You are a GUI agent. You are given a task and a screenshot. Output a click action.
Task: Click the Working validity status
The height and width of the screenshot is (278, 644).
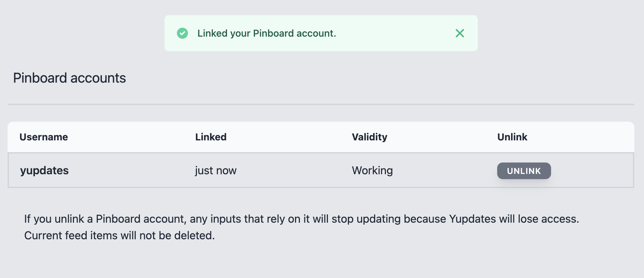(x=372, y=170)
